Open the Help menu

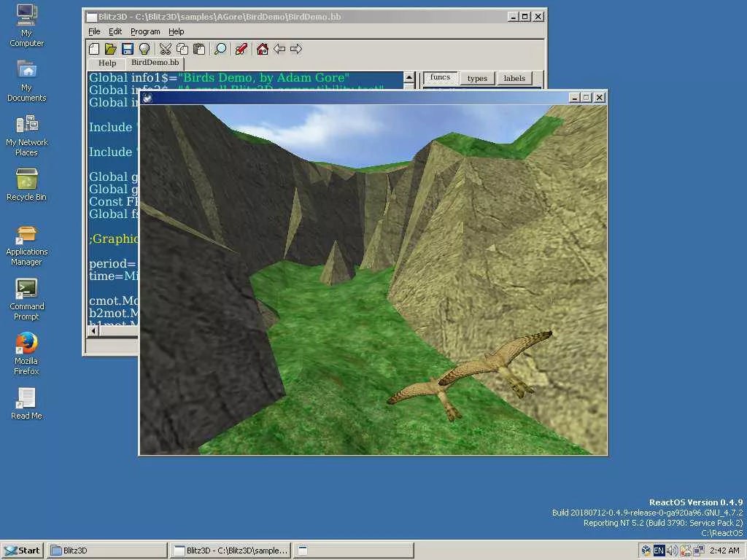pos(177,31)
